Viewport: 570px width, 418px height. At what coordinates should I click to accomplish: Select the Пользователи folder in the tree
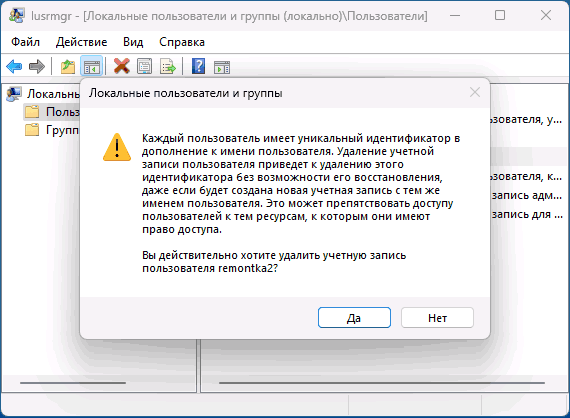pos(52,112)
